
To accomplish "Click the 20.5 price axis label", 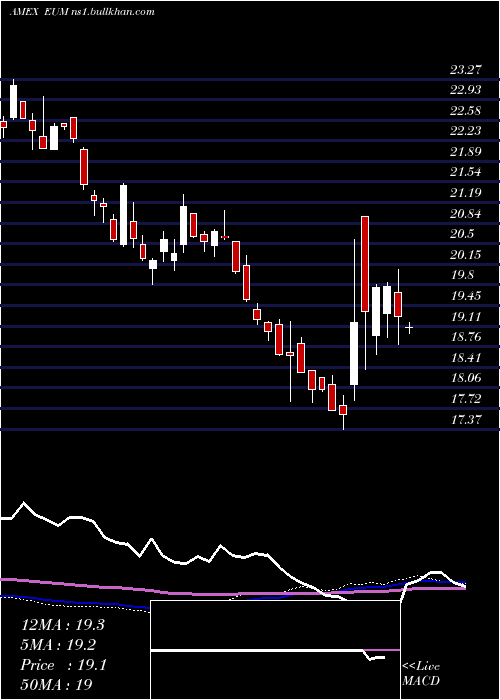I will click(462, 234).
